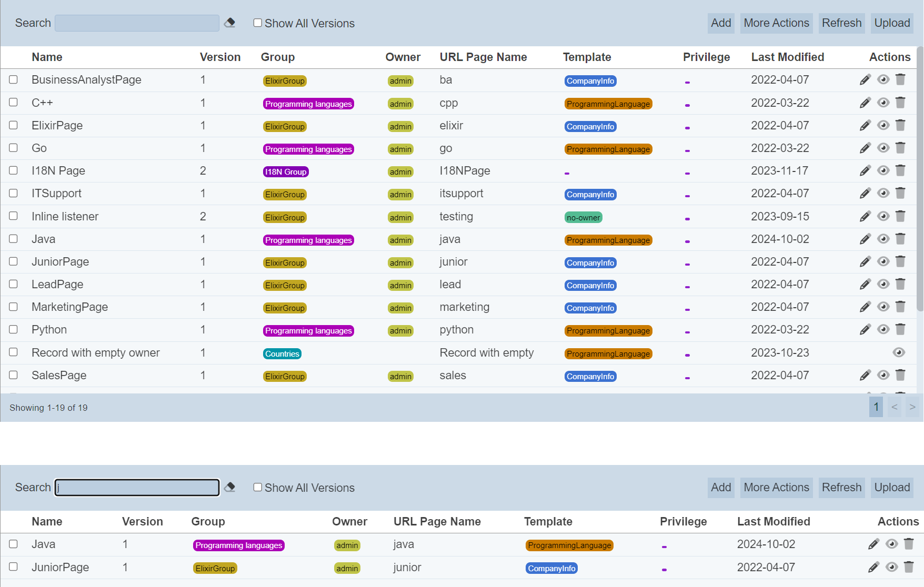Edit the I18N Page using pencil icon
Screen dimensions: 924x587
(865, 171)
